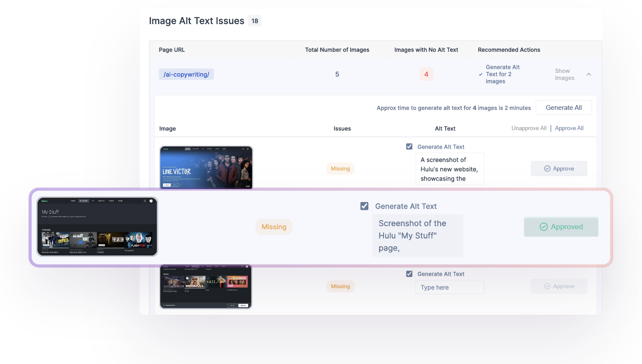
Task: Click the Type here alt text field
Action: [450, 287]
